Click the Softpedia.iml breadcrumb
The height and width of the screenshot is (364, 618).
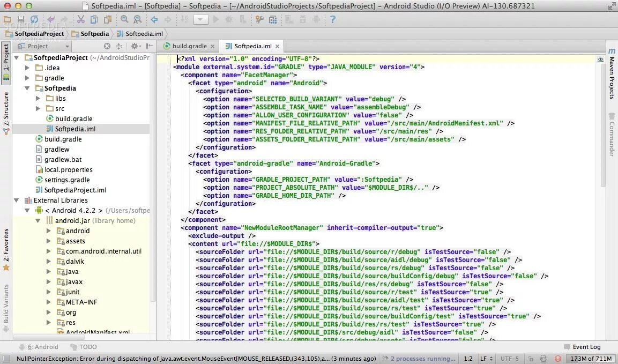(x=140, y=34)
